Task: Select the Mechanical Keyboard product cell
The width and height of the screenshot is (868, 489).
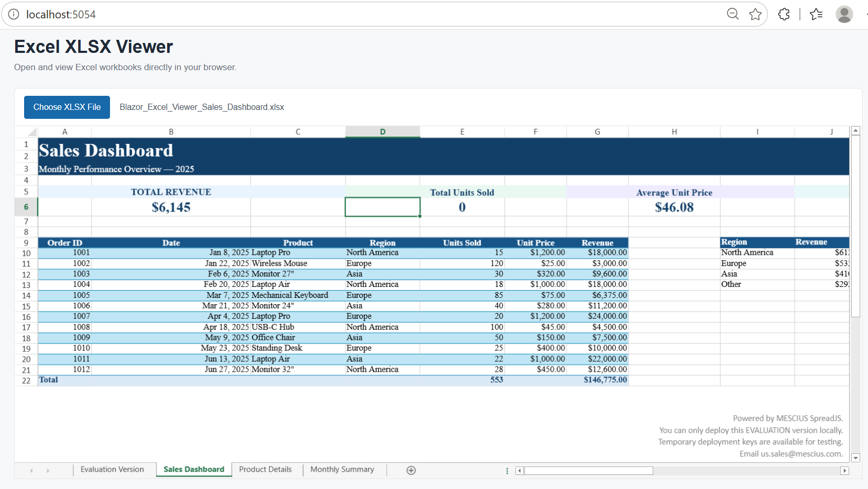Action: 298,295
